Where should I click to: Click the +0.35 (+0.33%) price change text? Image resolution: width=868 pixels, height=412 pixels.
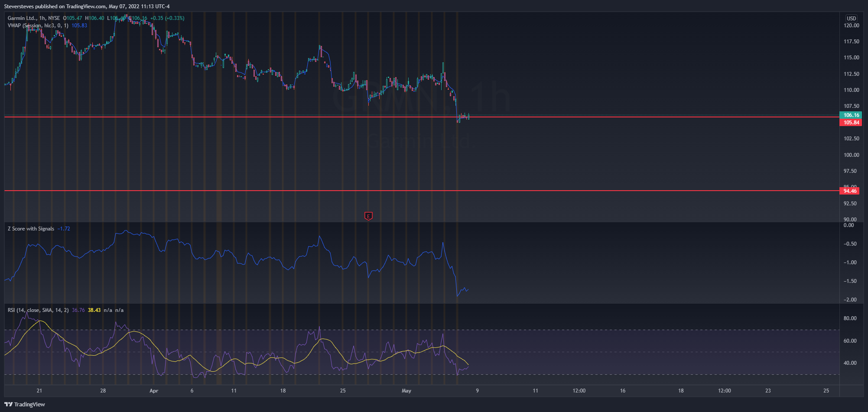167,18
